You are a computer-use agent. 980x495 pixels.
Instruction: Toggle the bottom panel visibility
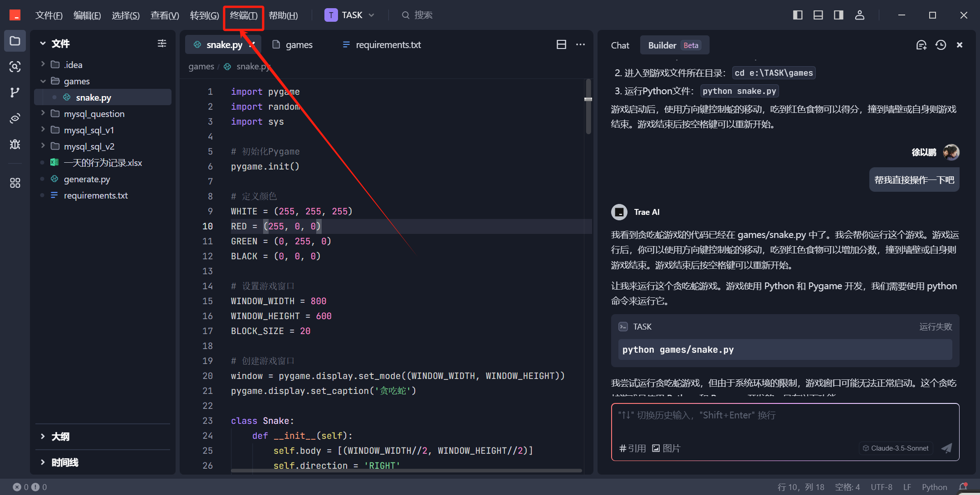pos(818,15)
